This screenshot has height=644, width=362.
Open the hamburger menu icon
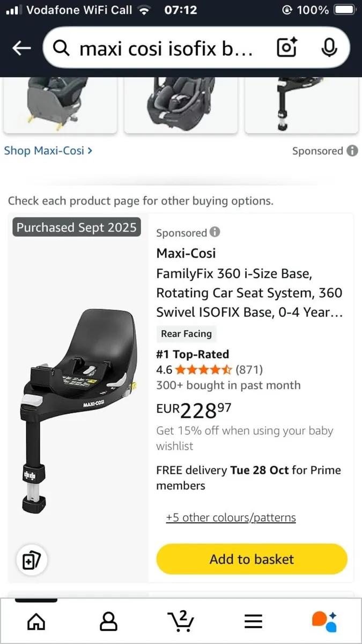pos(253,621)
